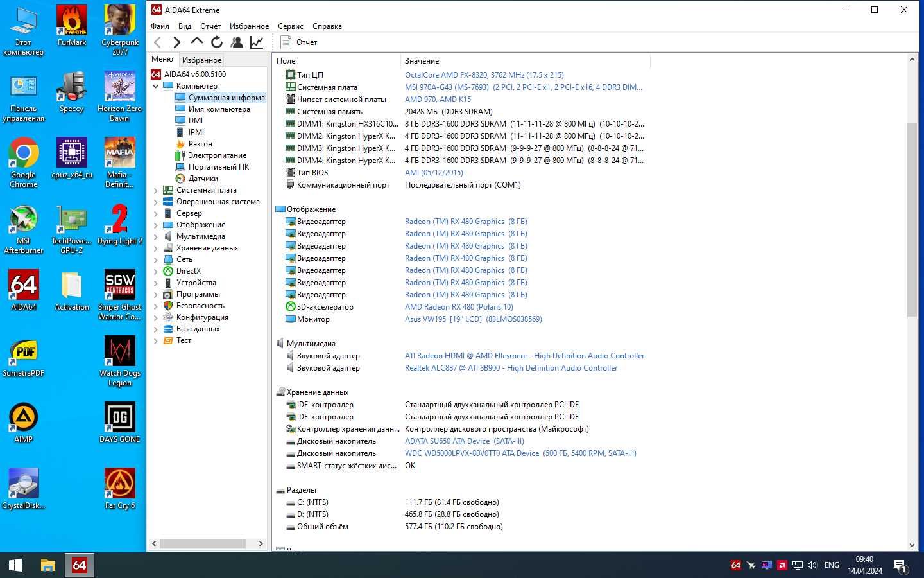Select the TechPowerUp GPU-Z desktop icon
This screenshot has height=578, width=924.
pyautogui.click(x=72, y=229)
